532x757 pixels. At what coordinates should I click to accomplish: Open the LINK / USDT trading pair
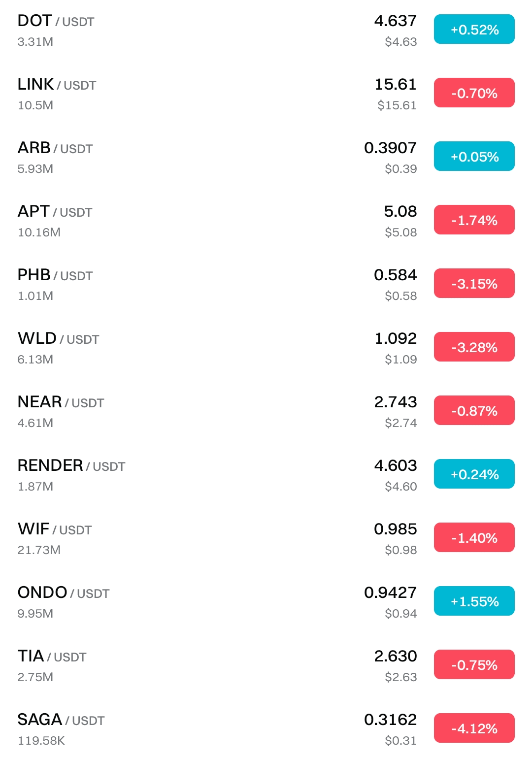click(x=57, y=85)
